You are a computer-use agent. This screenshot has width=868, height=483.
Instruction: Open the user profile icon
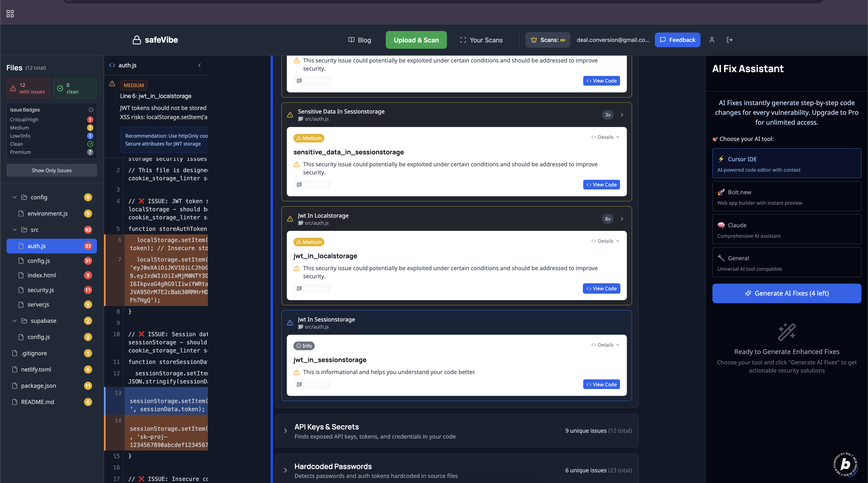pyautogui.click(x=712, y=40)
